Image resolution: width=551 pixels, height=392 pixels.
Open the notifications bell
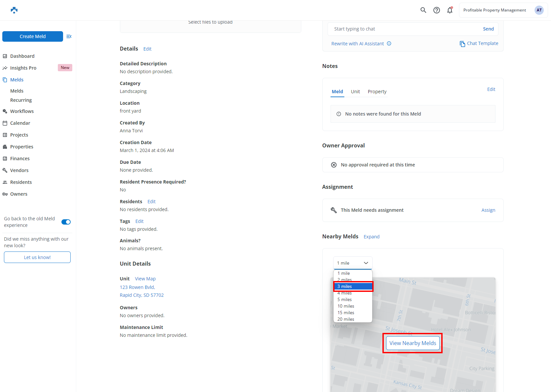(x=450, y=10)
